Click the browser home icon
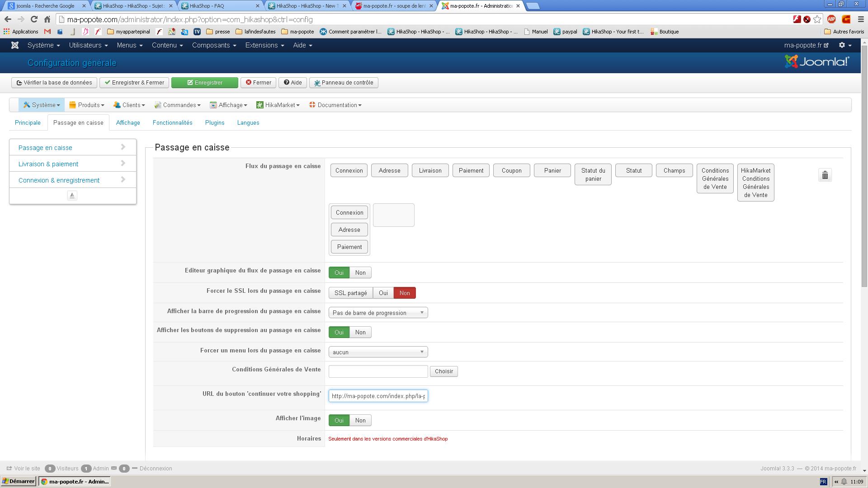Screen dimensions: 868x488 coord(47,19)
